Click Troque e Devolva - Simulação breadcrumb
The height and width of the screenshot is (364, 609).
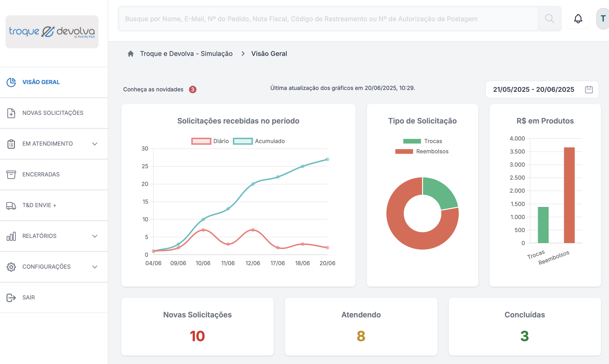[x=186, y=54]
